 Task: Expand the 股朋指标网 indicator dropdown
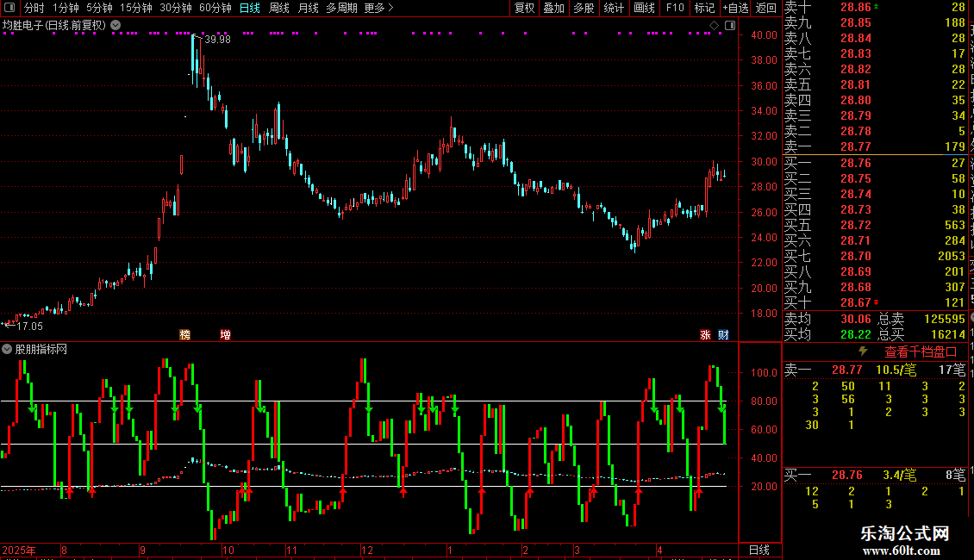point(7,350)
